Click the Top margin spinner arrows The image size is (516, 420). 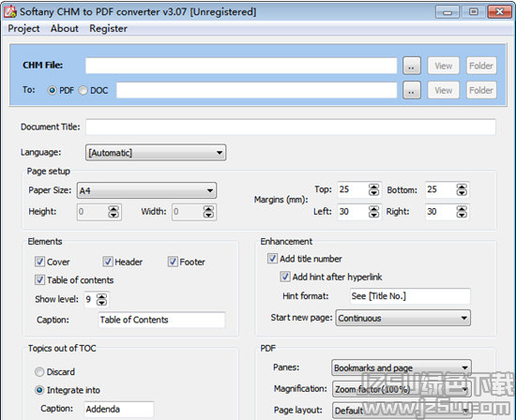pos(373,189)
